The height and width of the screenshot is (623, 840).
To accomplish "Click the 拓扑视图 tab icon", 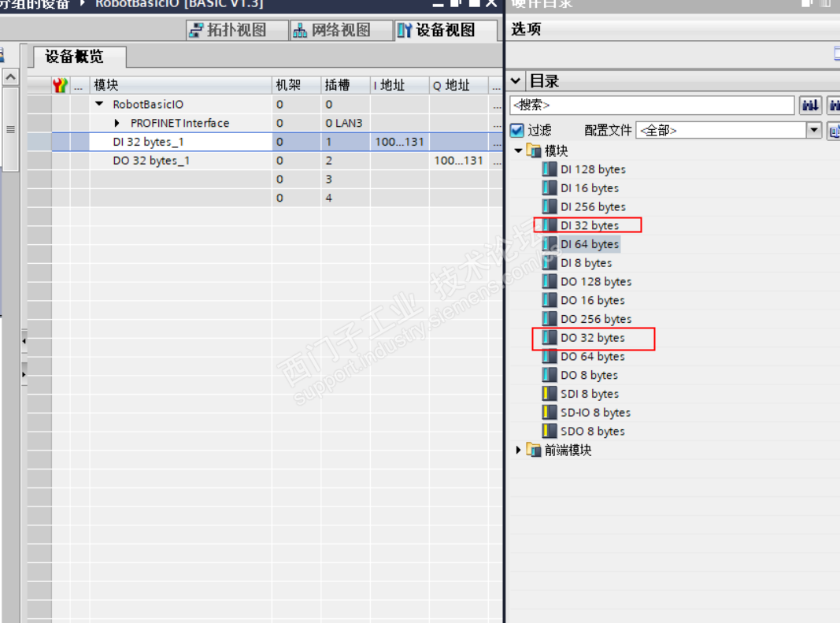I will 197,31.
